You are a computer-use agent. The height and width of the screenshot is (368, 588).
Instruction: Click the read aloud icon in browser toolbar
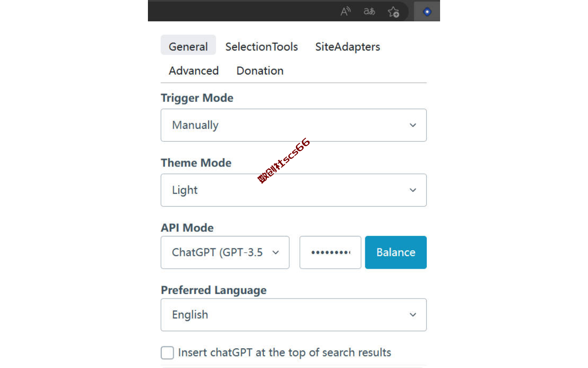(x=345, y=11)
